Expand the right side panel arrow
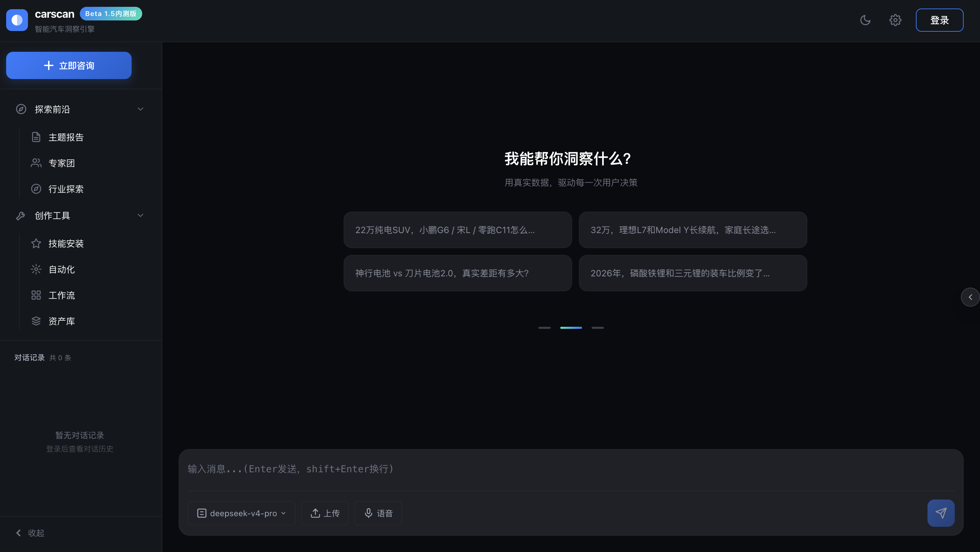 [970, 297]
